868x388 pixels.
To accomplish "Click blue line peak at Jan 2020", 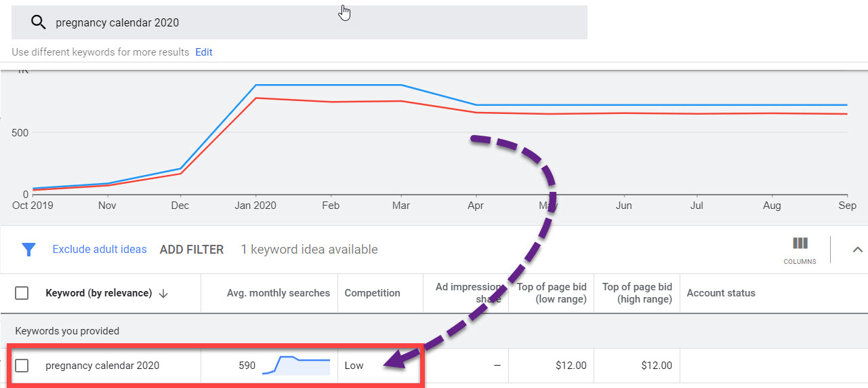I will coord(255,85).
